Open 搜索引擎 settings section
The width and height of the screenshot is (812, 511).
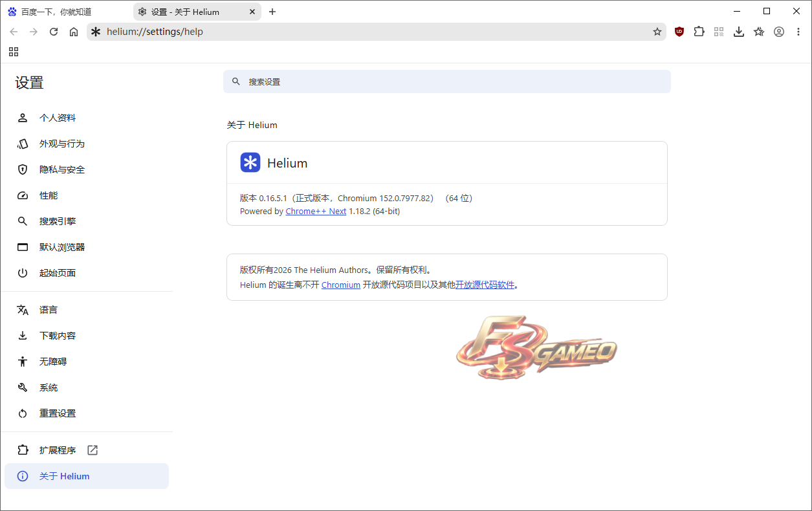tap(87, 221)
